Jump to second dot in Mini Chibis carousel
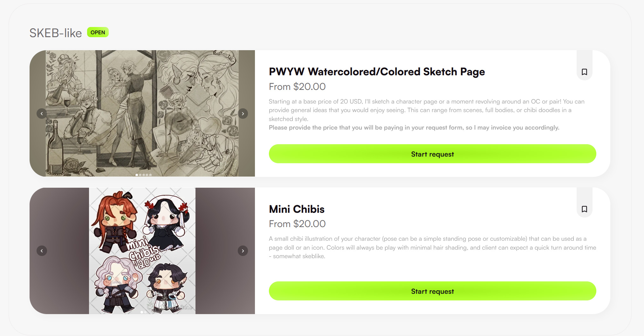 point(145,312)
